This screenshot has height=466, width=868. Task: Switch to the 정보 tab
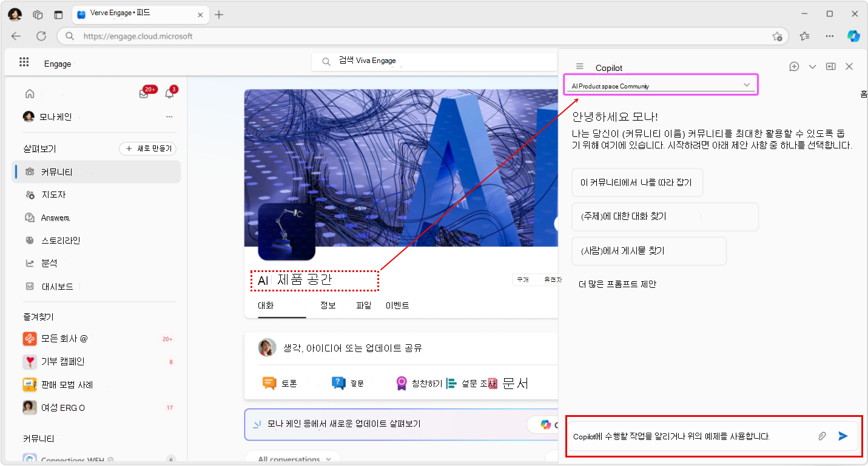pyautogui.click(x=328, y=305)
